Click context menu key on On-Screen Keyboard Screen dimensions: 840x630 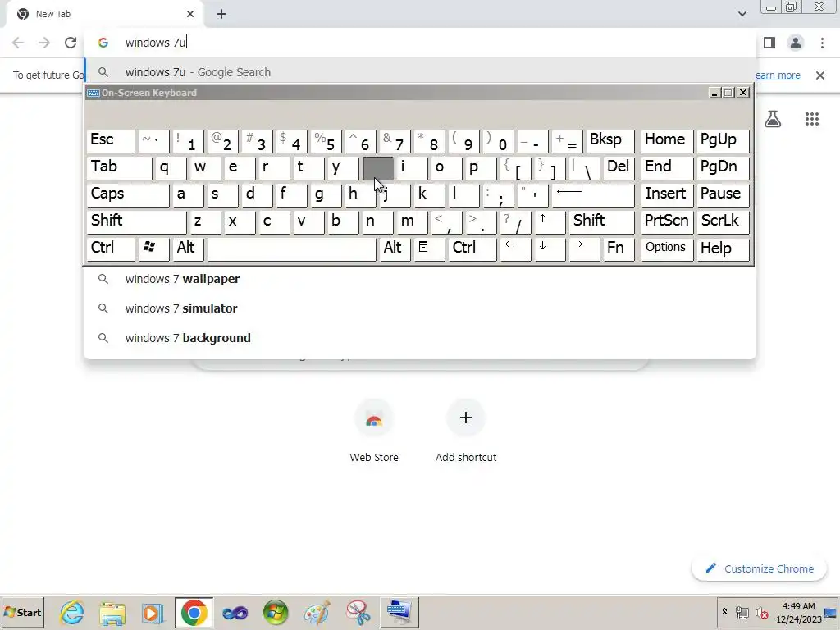coord(428,249)
